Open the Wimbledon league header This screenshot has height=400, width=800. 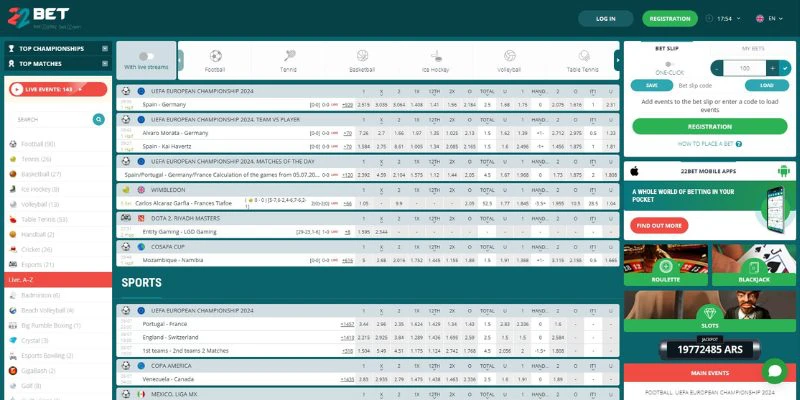[x=168, y=190]
